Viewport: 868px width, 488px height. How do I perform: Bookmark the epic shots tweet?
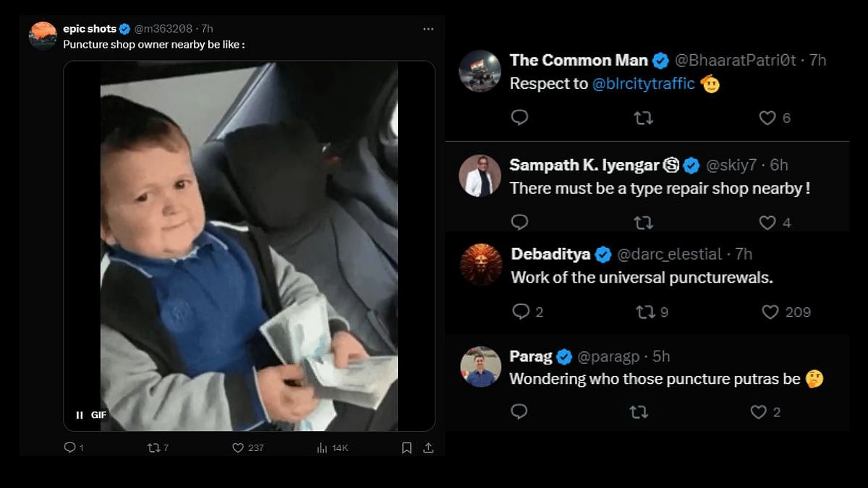(407, 448)
